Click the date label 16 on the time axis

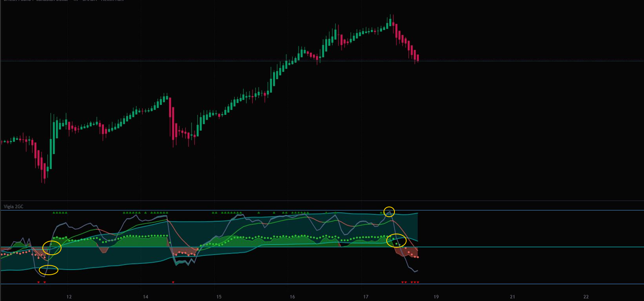pos(292,297)
